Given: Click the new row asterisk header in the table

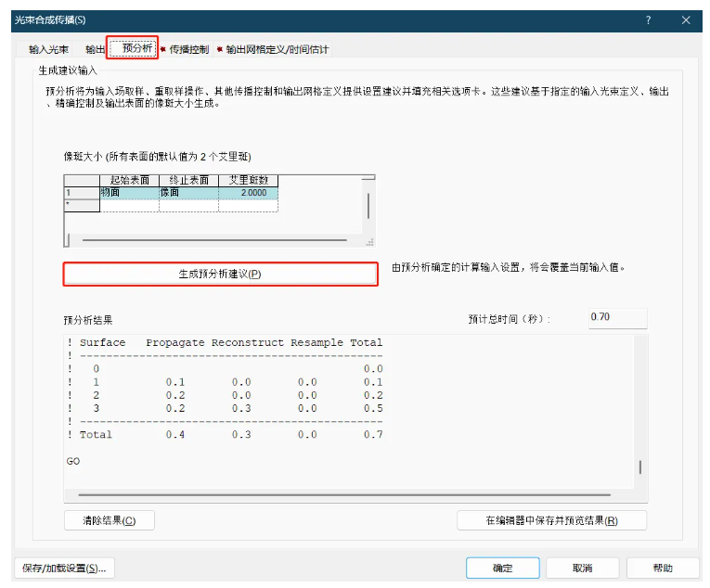Looking at the screenshot, I should click(x=81, y=206).
